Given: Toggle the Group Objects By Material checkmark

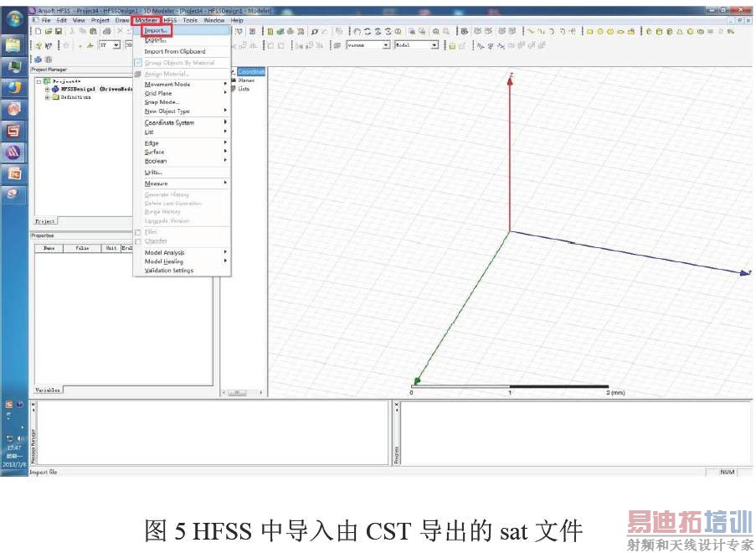Looking at the screenshot, I should 138,63.
